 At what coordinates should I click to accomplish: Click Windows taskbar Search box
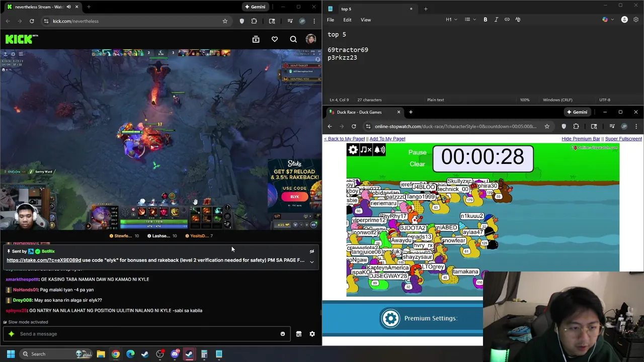[x=56, y=354]
